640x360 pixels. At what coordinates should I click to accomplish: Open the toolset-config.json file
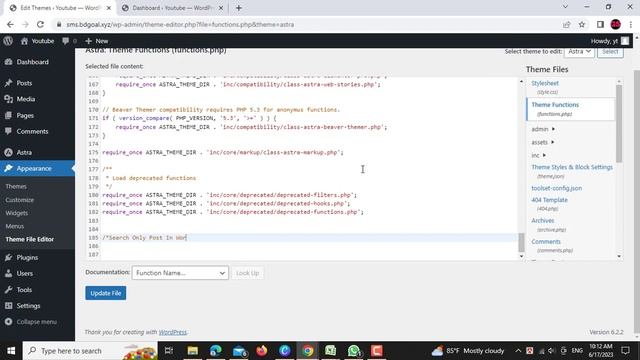[557, 188]
